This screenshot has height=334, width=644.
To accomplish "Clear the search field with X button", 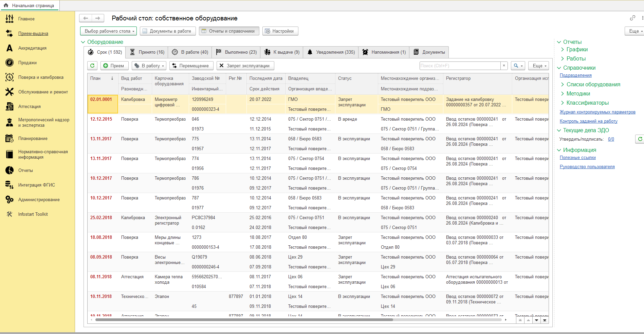I will [x=504, y=66].
